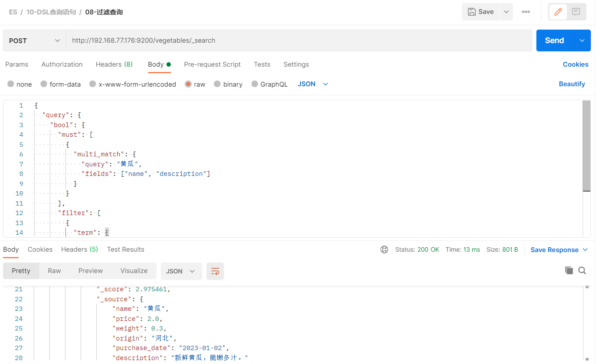Viewport: 600px width, 364px height.
Task: Click the Status: 200 OK text
Action: pos(417,250)
